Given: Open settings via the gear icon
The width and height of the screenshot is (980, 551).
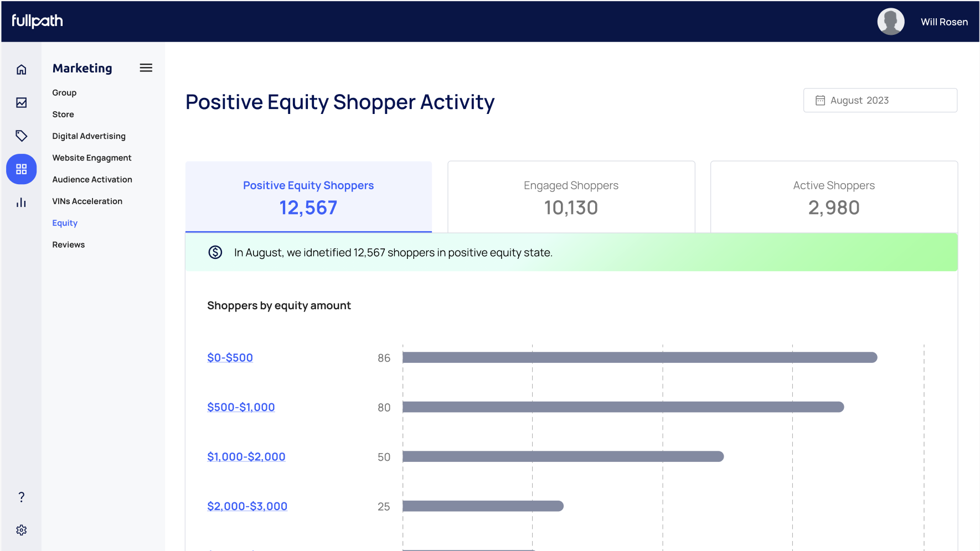Looking at the screenshot, I should [x=21, y=529].
